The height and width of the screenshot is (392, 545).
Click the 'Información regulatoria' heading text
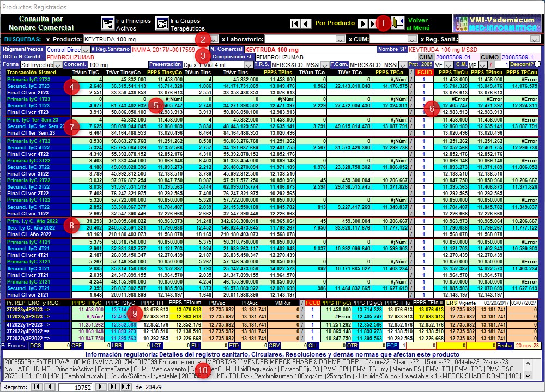272,354
